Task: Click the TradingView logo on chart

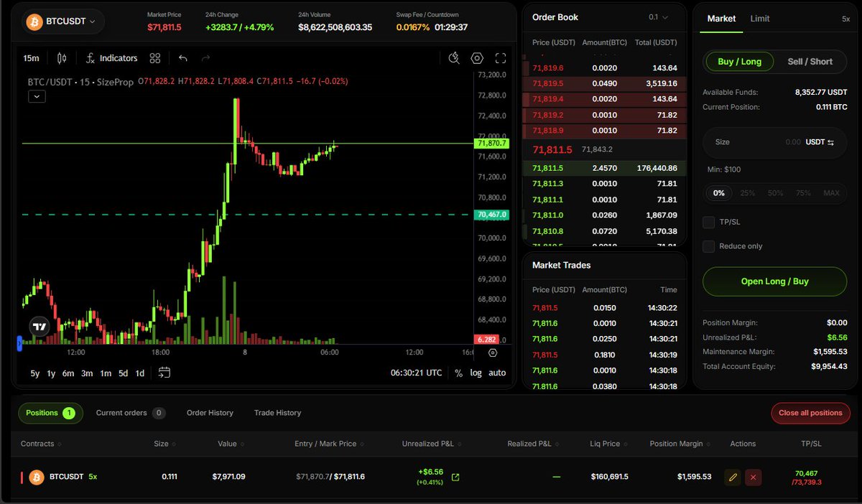Action: click(40, 327)
